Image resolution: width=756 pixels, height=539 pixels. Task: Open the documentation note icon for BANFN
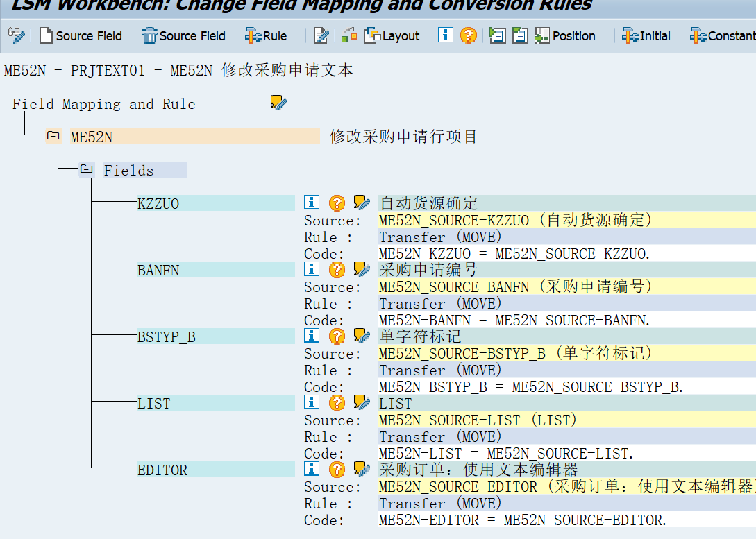pyautogui.click(x=362, y=268)
